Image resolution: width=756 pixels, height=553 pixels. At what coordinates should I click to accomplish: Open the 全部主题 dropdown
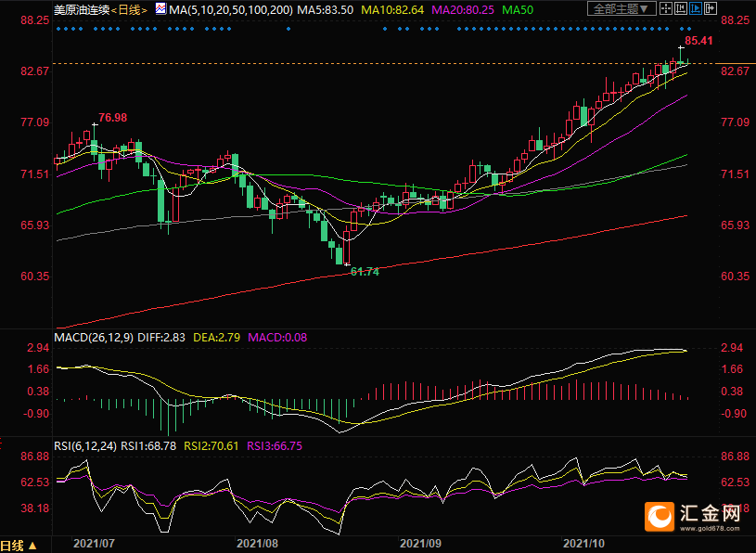click(621, 8)
